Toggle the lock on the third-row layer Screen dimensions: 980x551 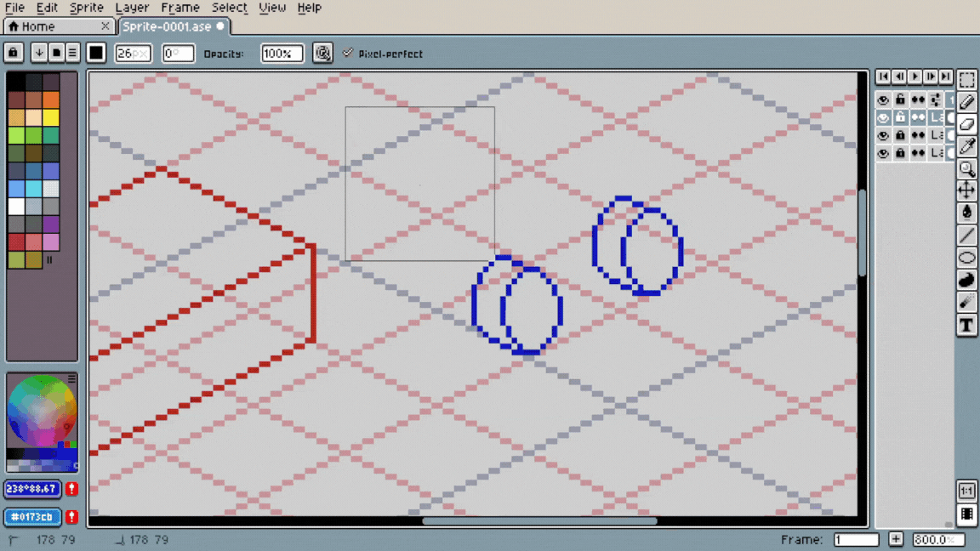pyautogui.click(x=900, y=135)
